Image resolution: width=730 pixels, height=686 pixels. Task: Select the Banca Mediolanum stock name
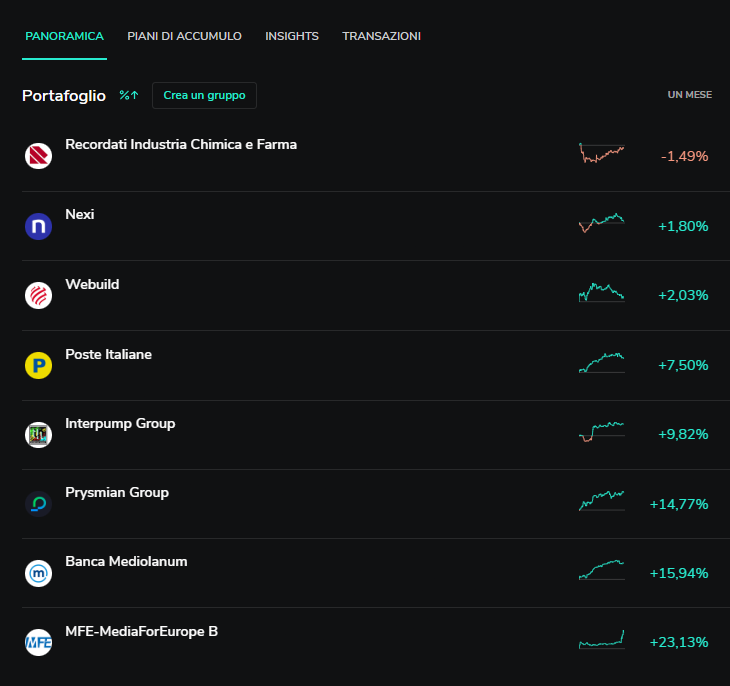[126, 562]
